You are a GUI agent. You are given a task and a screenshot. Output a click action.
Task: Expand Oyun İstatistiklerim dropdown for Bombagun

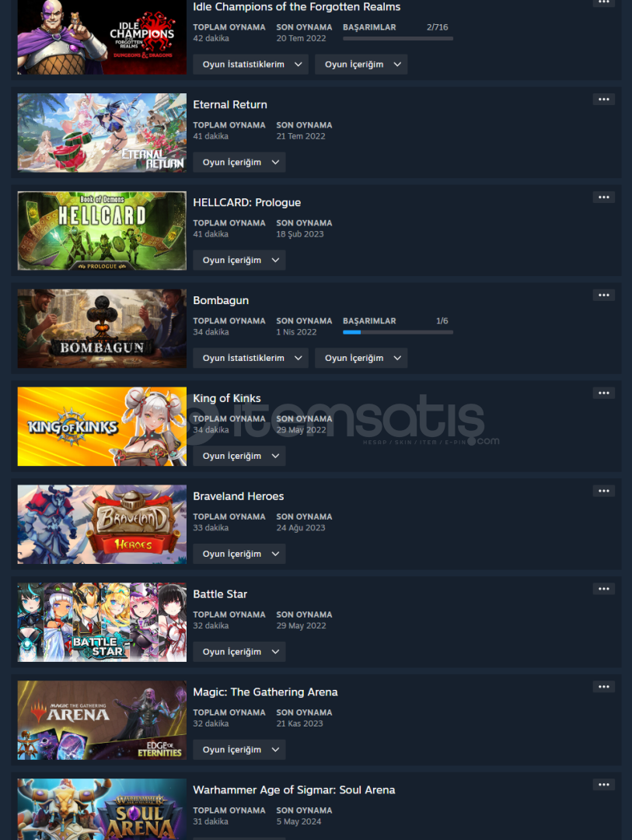click(x=250, y=358)
